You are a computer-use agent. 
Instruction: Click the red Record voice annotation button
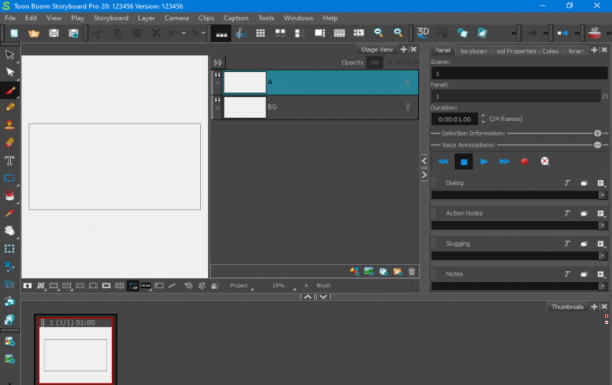525,161
